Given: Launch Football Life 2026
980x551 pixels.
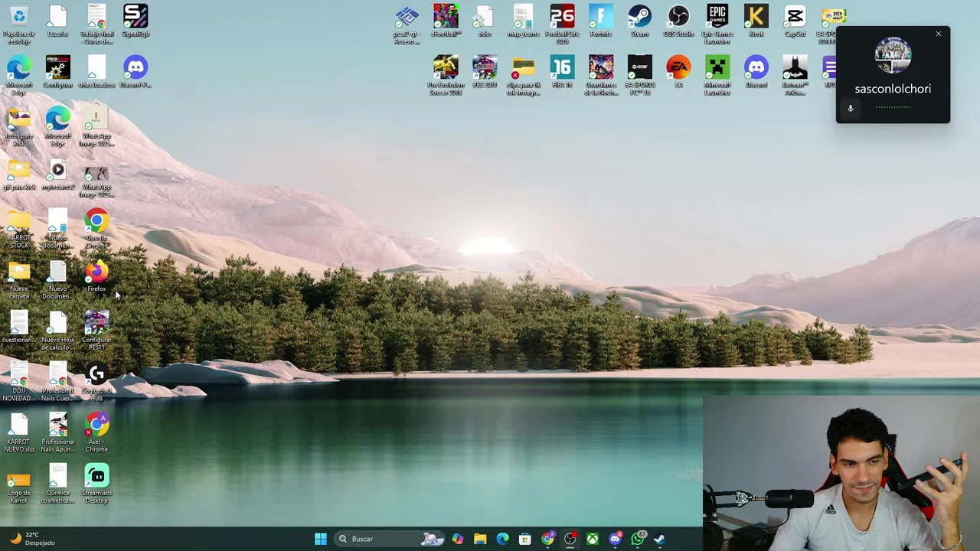Looking at the screenshot, I should pyautogui.click(x=562, y=24).
